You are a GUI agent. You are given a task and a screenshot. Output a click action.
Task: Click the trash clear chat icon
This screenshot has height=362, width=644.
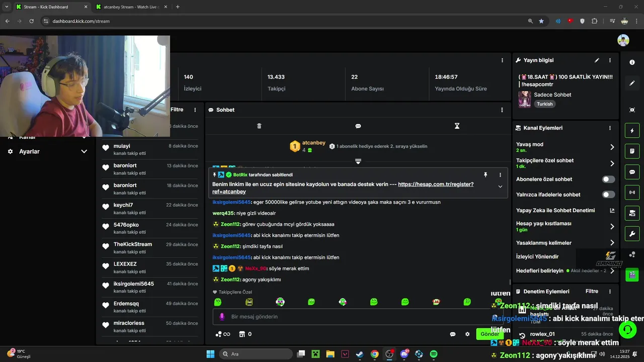coord(259,126)
